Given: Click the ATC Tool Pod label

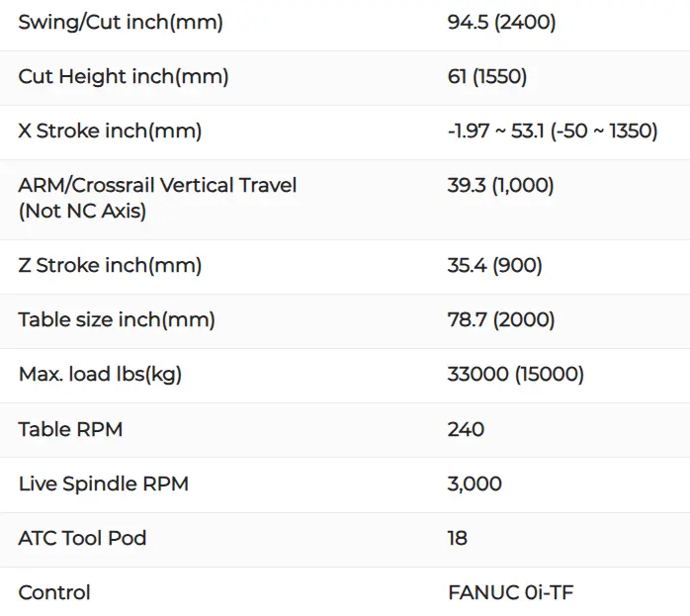Looking at the screenshot, I should tap(82, 538).
